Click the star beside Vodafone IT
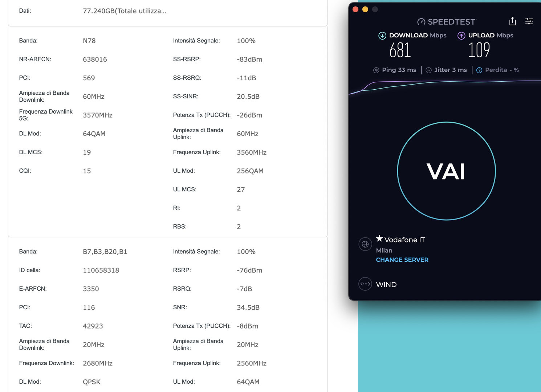Screen dimensions: 541x392 click(379, 238)
